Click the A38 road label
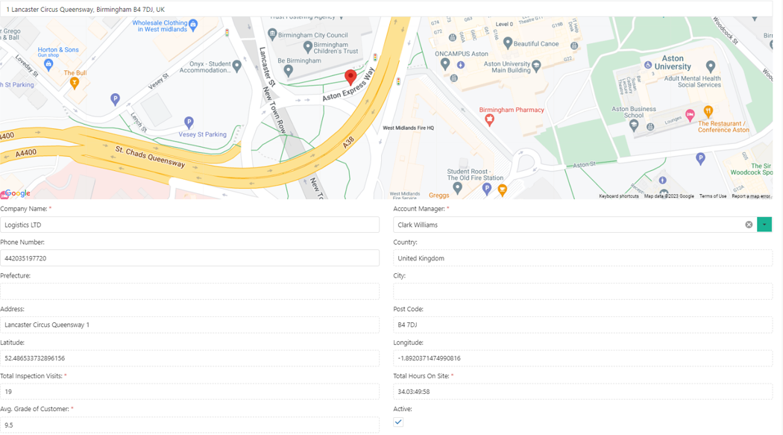This screenshot has width=783, height=435. pyautogui.click(x=349, y=142)
